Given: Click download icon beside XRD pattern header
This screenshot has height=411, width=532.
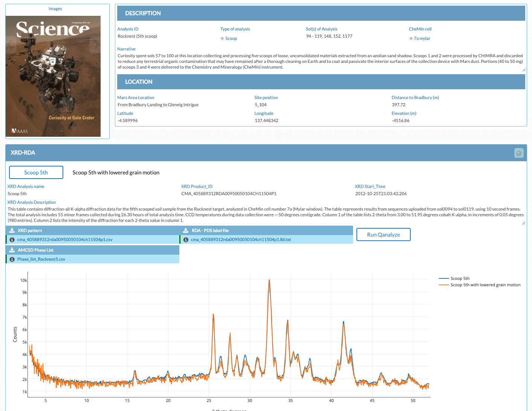Looking at the screenshot, I should [12, 230].
